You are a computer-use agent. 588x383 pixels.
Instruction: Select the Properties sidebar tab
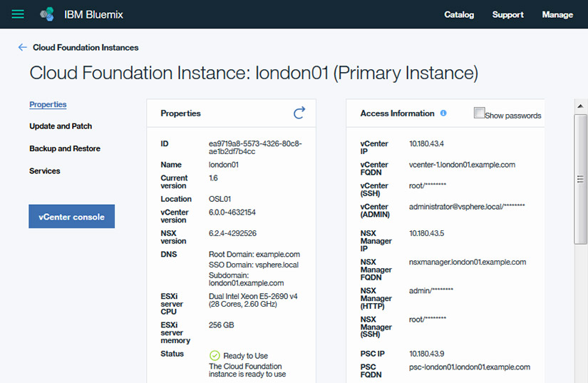[48, 104]
